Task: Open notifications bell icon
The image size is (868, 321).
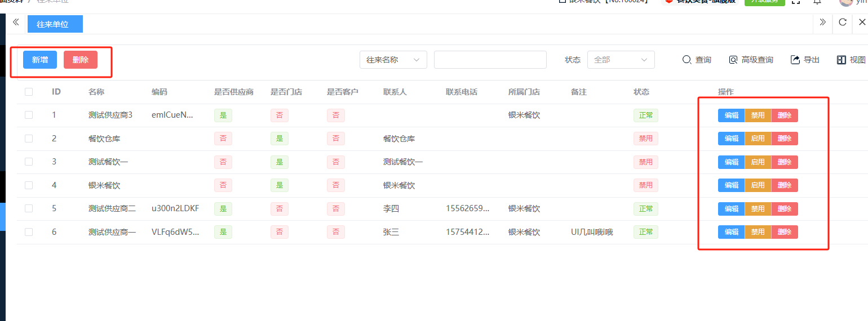Action: (x=817, y=2)
